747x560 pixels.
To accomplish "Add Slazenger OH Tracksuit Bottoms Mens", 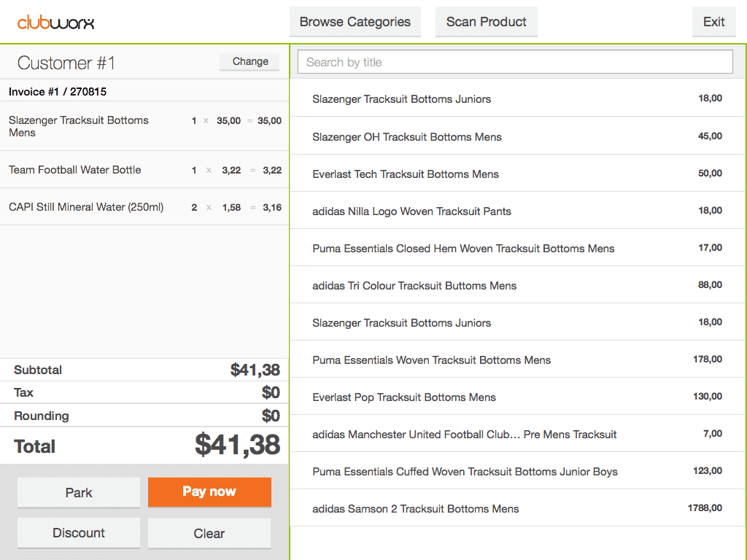I will tap(517, 136).
